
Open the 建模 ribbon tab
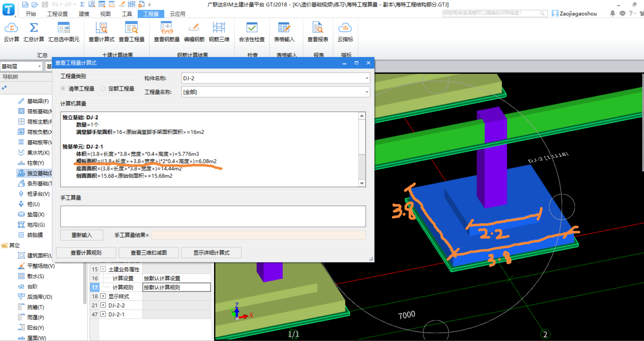coord(84,14)
